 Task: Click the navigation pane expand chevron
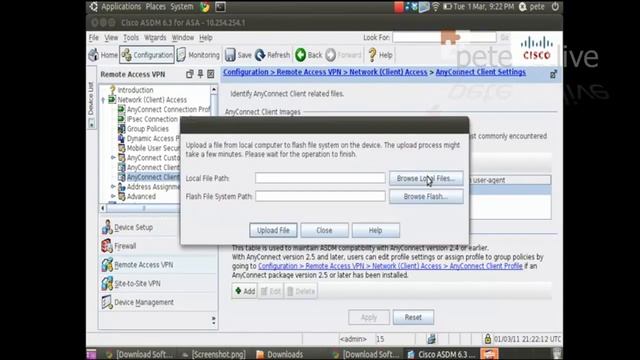pos(213,320)
